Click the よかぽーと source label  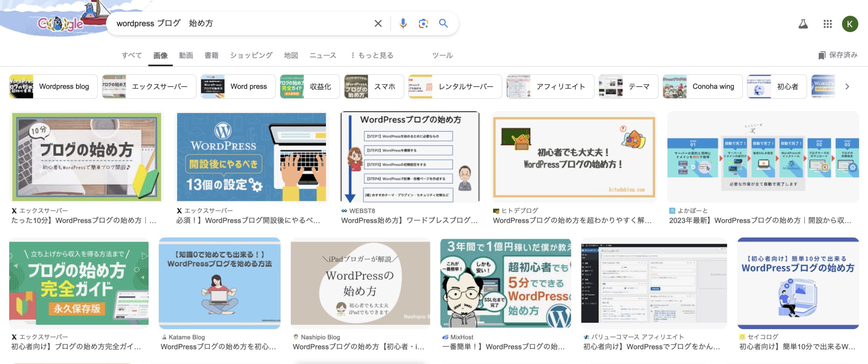693,211
